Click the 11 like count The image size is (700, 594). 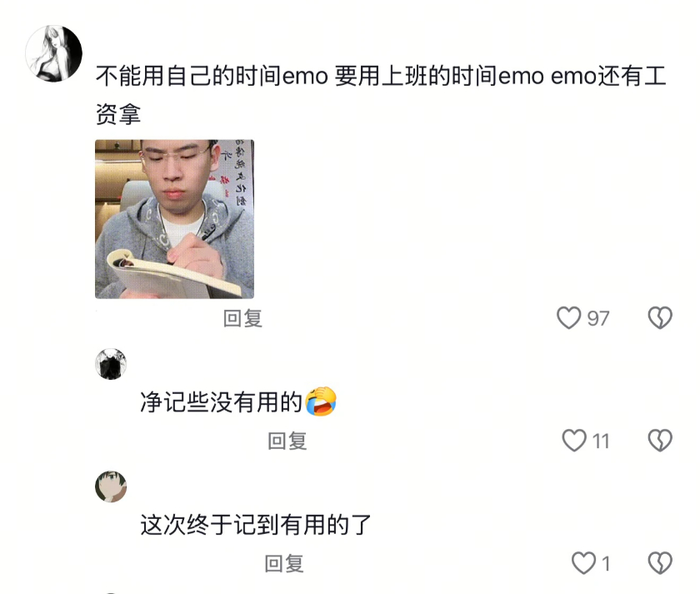601,442
